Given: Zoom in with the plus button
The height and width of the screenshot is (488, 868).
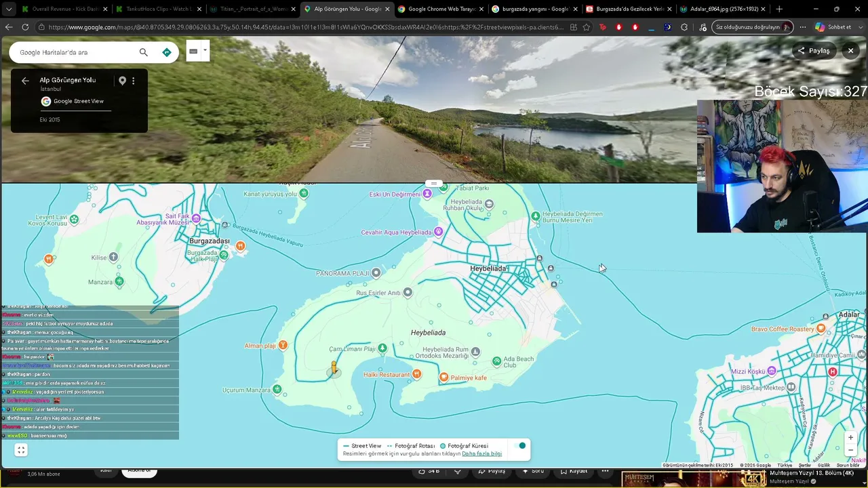Looking at the screenshot, I should [850, 437].
